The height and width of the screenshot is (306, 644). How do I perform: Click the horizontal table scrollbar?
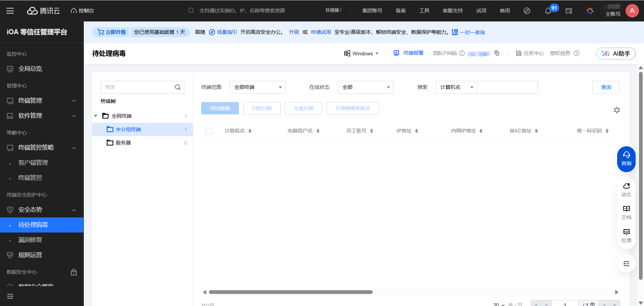pyautogui.click(x=290, y=292)
